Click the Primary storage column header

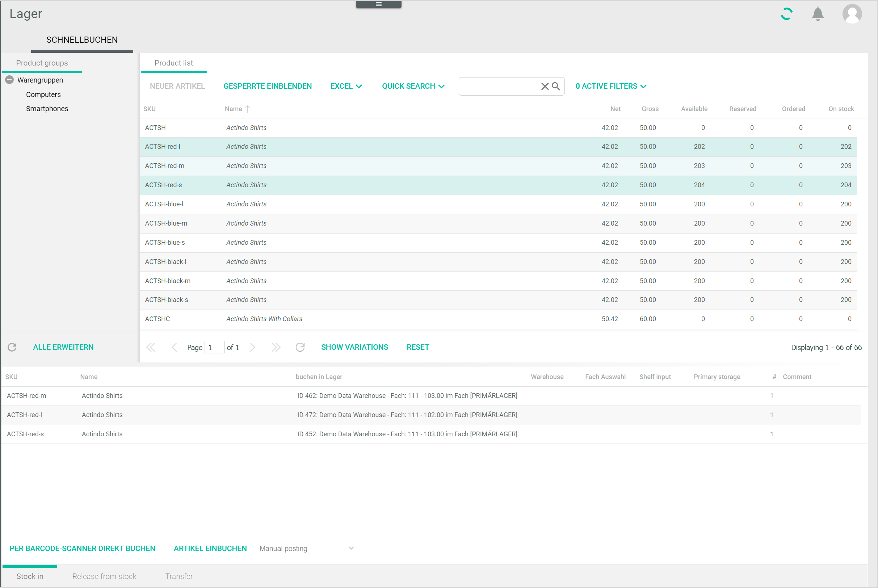[x=717, y=377]
